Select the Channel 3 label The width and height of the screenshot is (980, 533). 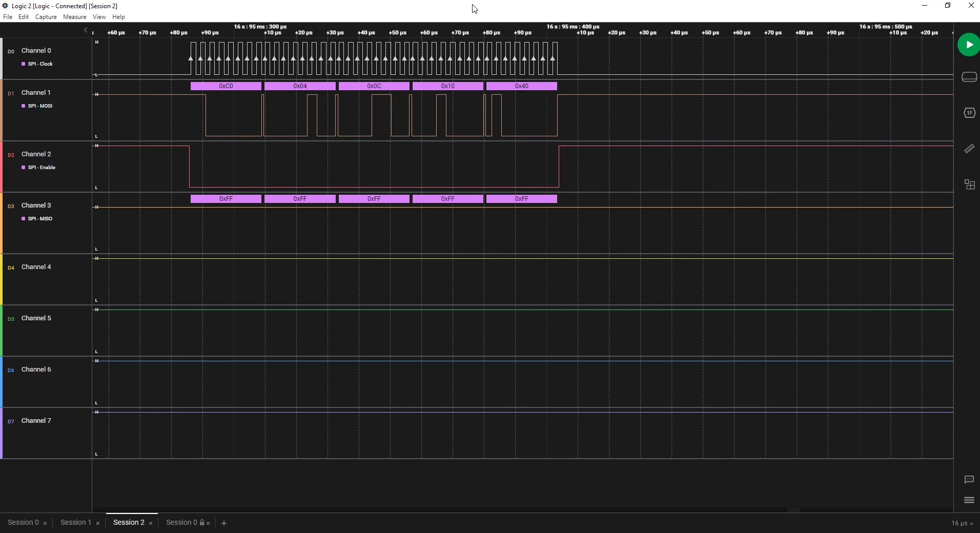[x=36, y=206]
